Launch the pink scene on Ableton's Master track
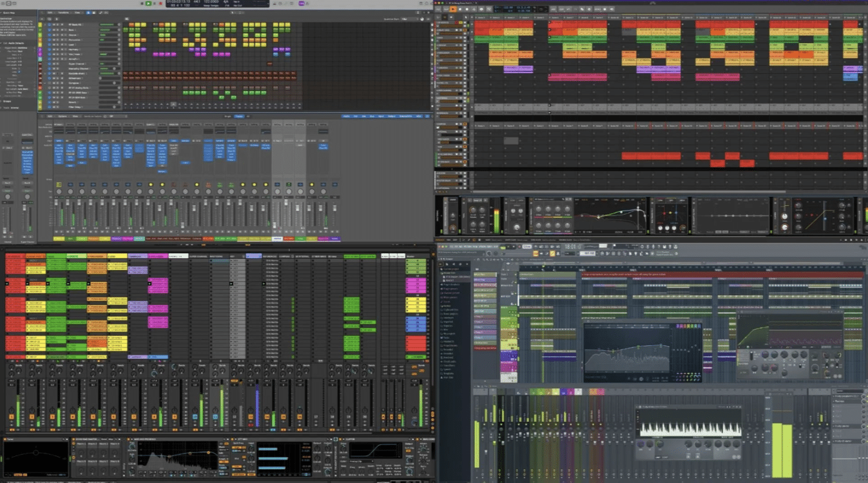The height and width of the screenshot is (483, 868). point(416,285)
